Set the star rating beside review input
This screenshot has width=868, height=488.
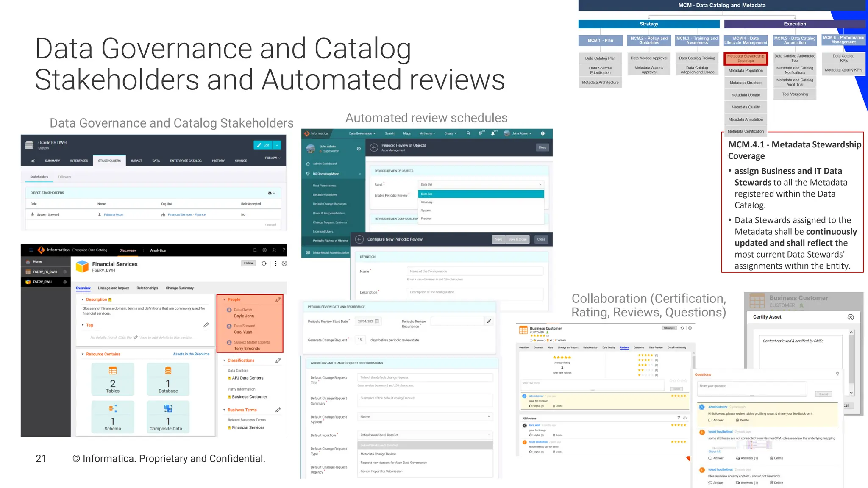click(x=677, y=381)
